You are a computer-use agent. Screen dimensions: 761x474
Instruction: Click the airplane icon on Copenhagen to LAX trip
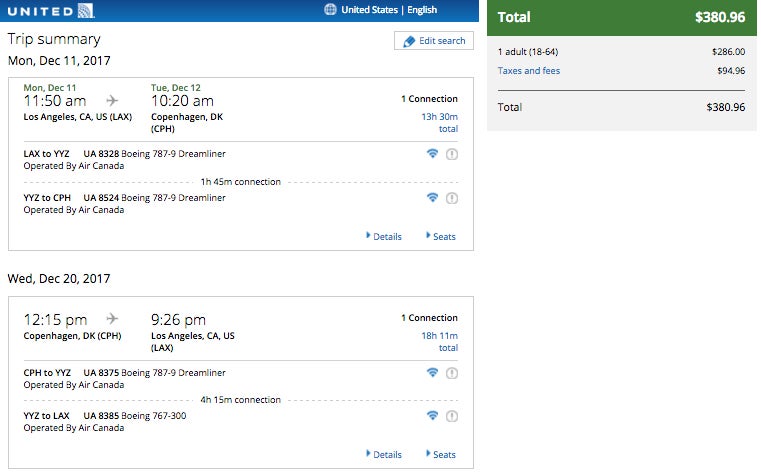[x=112, y=319]
